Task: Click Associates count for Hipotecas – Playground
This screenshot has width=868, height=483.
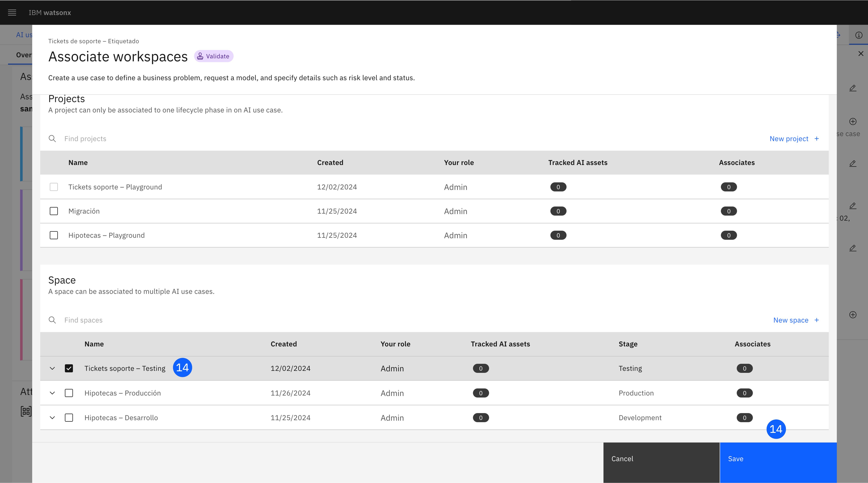Action: point(729,235)
